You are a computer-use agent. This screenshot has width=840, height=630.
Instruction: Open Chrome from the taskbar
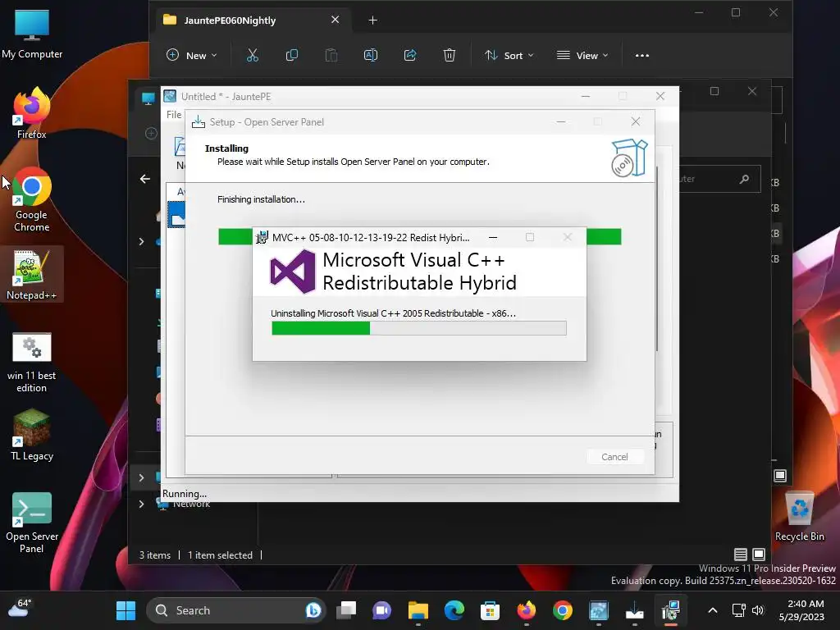563,610
